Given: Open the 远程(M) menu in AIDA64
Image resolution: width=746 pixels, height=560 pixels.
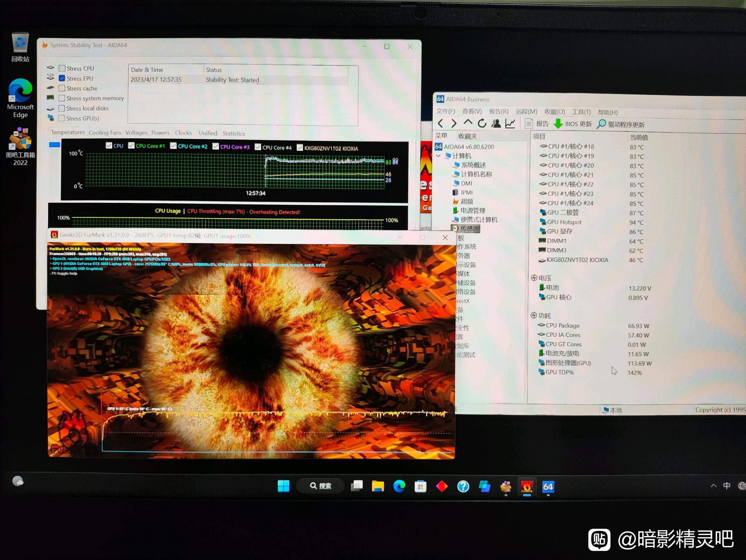Looking at the screenshot, I should [526, 111].
